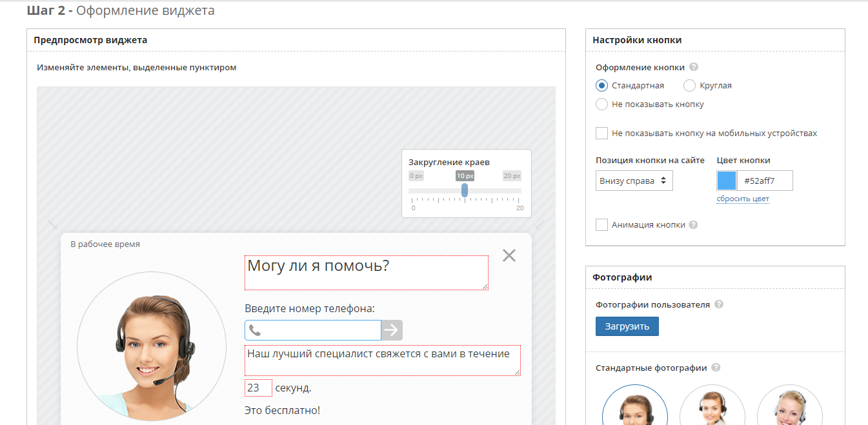The image size is (868, 425).
Task: Click the сбросить цвет link
Action: click(743, 199)
